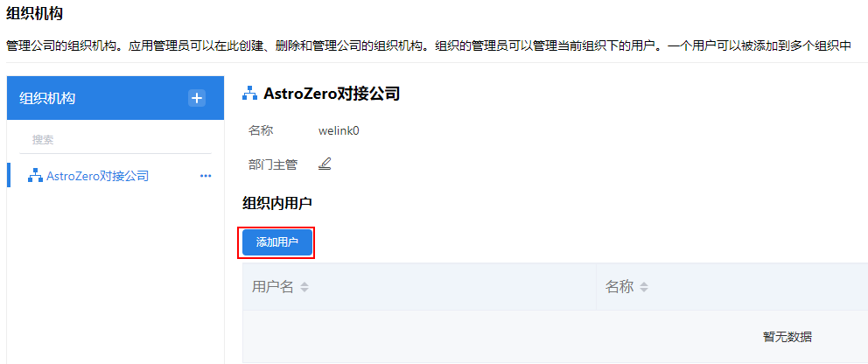The height and width of the screenshot is (364, 868).
Task: Click the 部门主管 field label
Action: point(273,164)
